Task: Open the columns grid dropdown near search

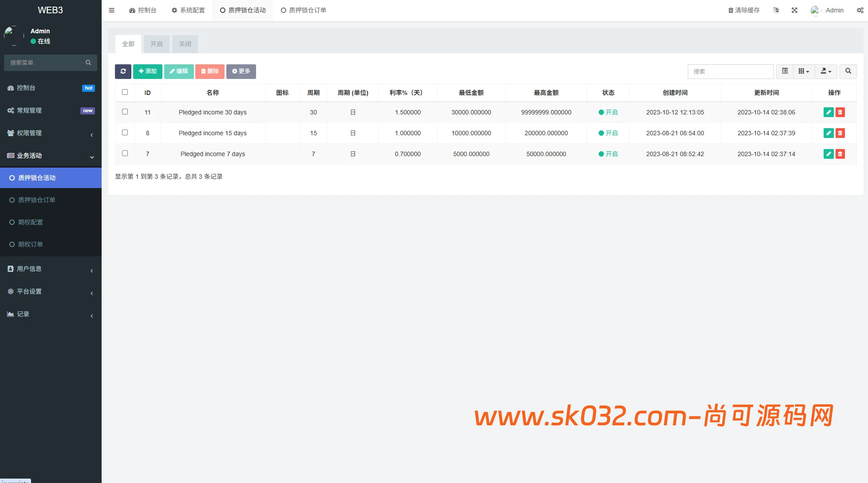Action: coord(804,71)
